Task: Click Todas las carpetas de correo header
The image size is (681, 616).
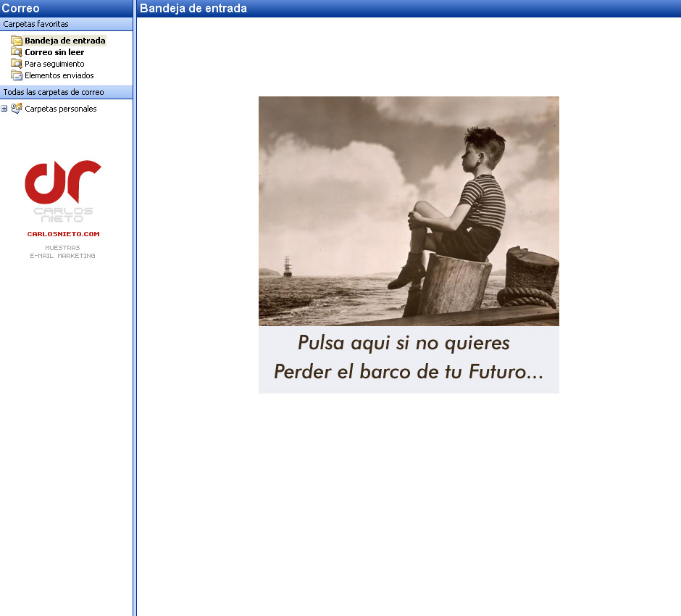Action: point(67,92)
